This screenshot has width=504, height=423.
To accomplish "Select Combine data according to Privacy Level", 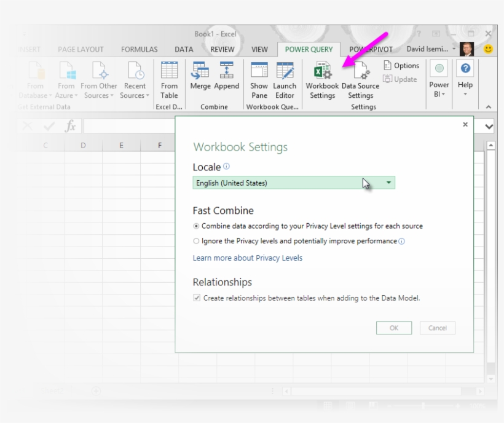I will point(196,226).
